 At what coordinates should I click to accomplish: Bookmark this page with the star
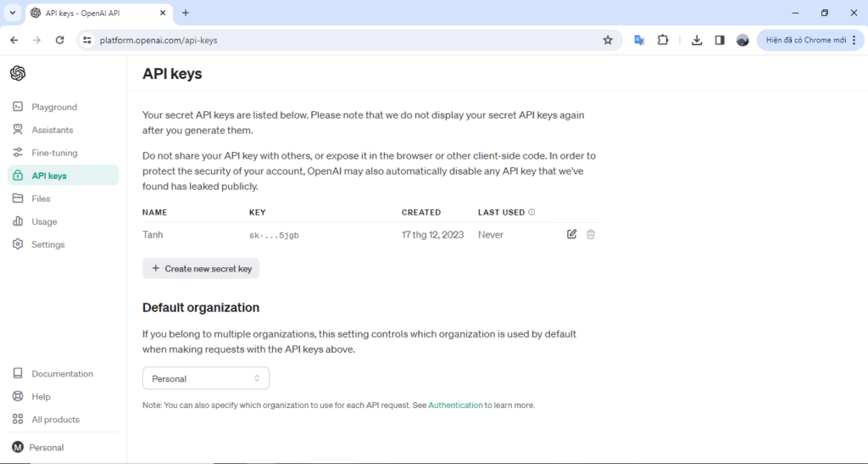point(608,40)
